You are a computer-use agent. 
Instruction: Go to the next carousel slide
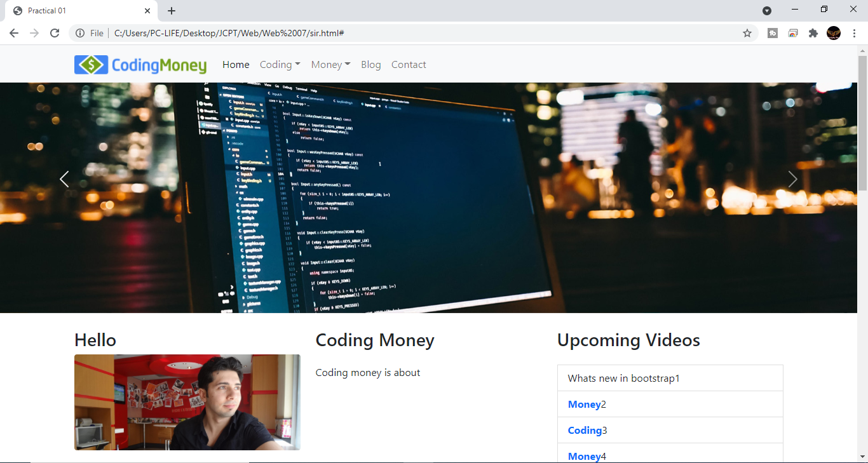tap(792, 179)
